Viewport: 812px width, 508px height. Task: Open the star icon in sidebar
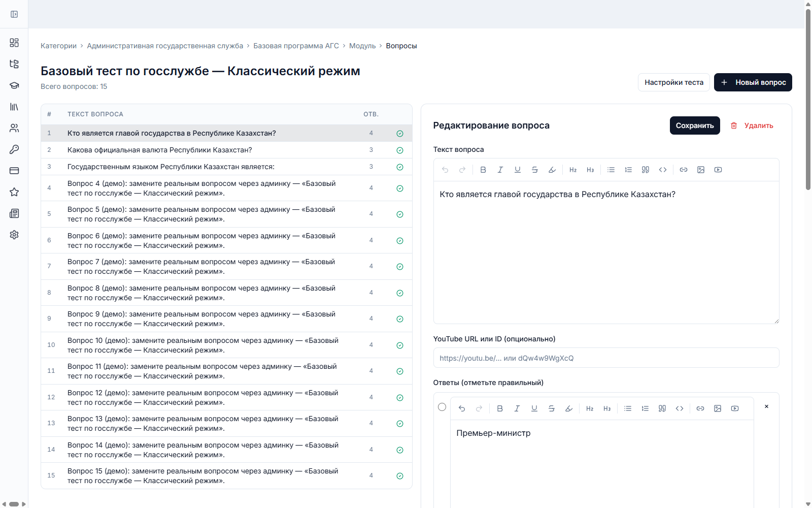click(14, 192)
